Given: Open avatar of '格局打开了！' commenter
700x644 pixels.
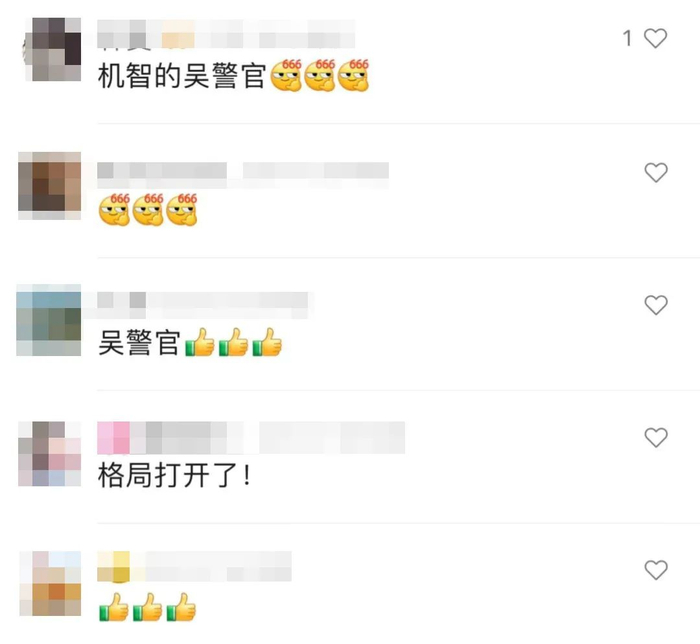Looking at the screenshot, I should [50, 453].
